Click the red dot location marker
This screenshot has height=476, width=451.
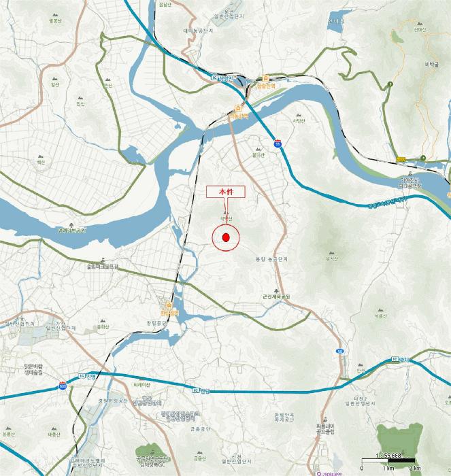(226, 238)
